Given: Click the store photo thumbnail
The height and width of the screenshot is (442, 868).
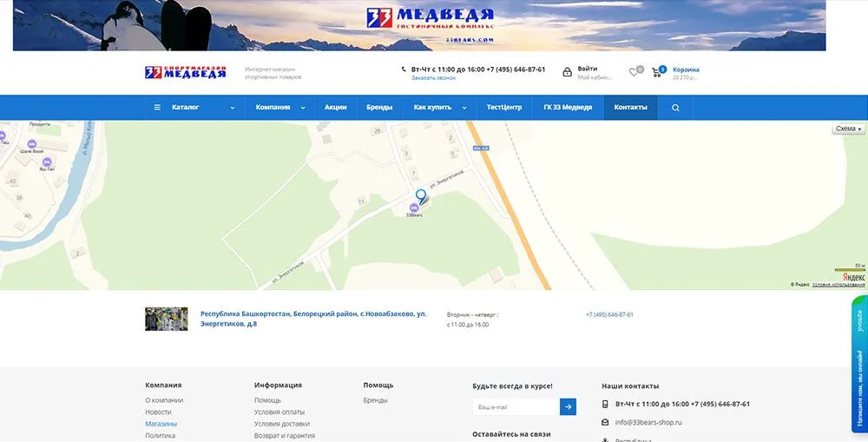Looking at the screenshot, I should [166, 319].
